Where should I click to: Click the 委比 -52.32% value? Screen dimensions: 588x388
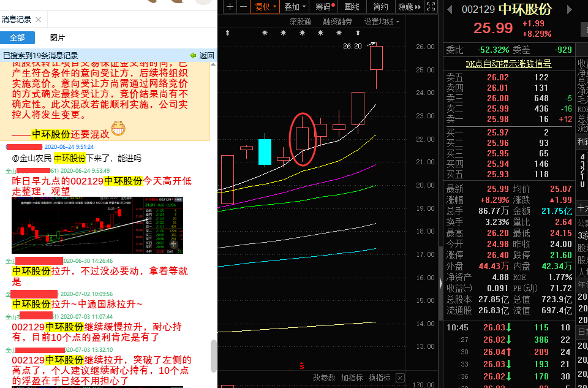tap(493, 50)
